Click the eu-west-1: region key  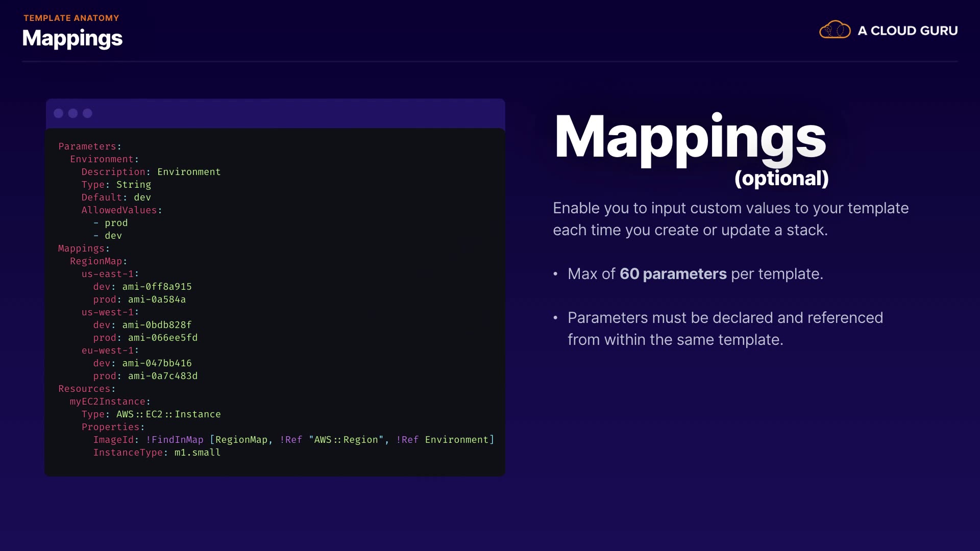110,350
